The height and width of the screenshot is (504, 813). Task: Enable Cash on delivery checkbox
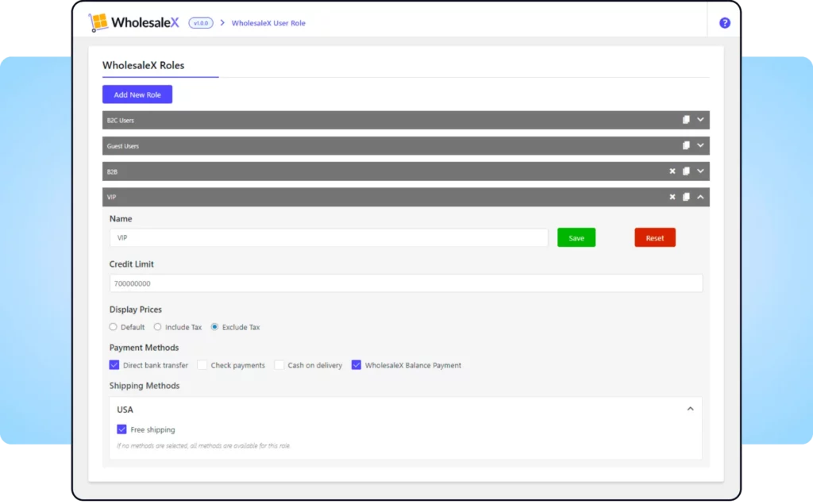pos(279,365)
